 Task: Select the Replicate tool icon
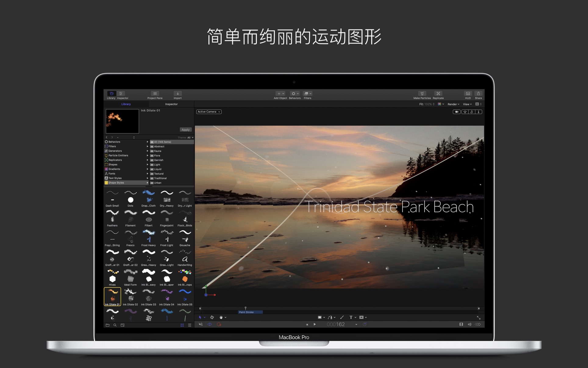(439, 93)
